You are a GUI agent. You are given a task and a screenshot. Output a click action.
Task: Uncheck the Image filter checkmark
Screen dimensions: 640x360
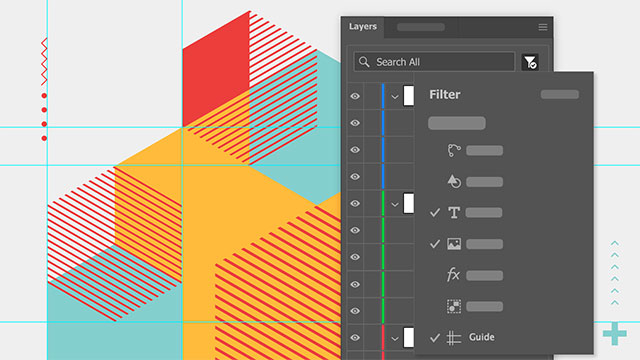tap(435, 244)
